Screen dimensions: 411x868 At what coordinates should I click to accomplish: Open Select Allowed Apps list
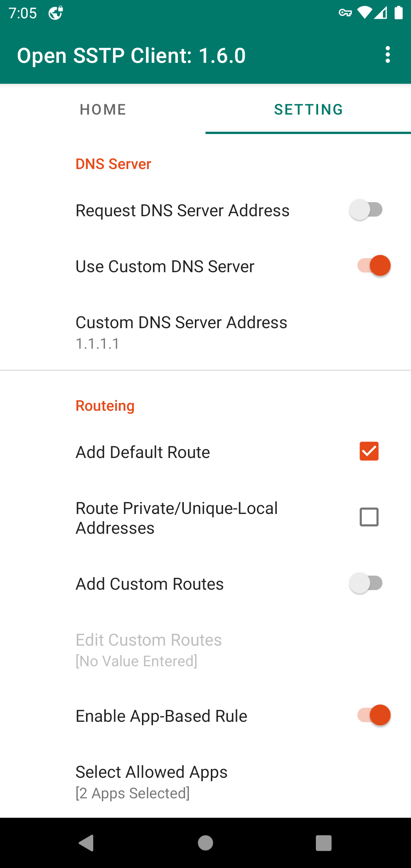[x=205, y=782]
